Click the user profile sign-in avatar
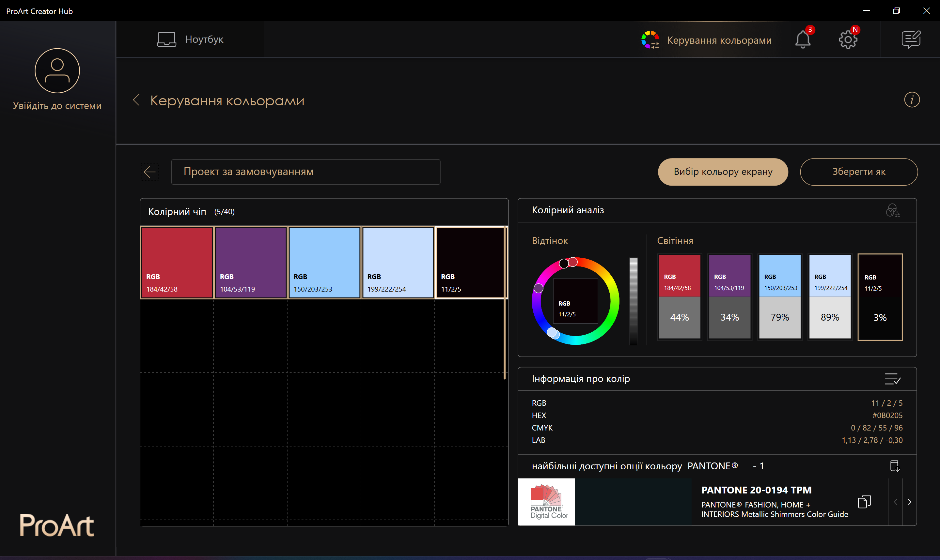 coord(57,71)
